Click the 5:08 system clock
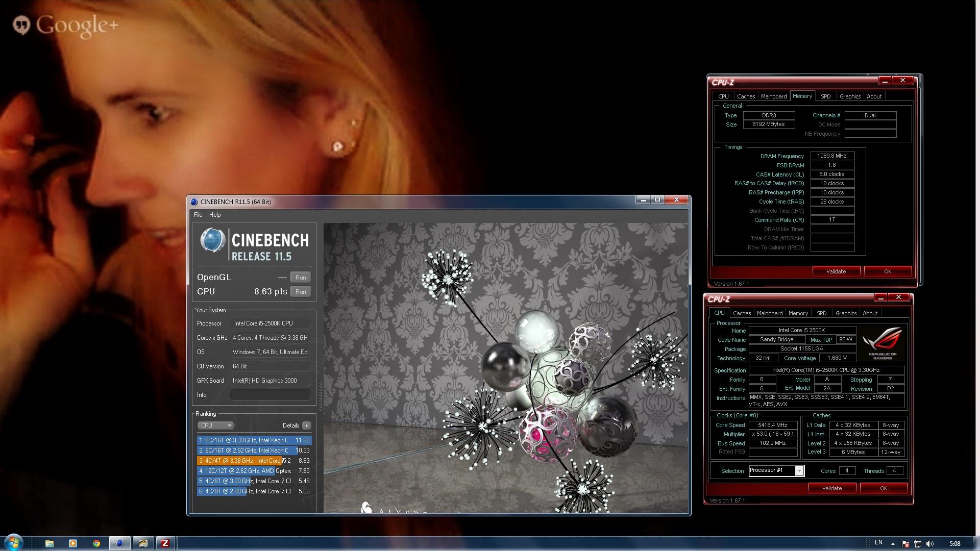The image size is (980, 551). tap(954, 544)
